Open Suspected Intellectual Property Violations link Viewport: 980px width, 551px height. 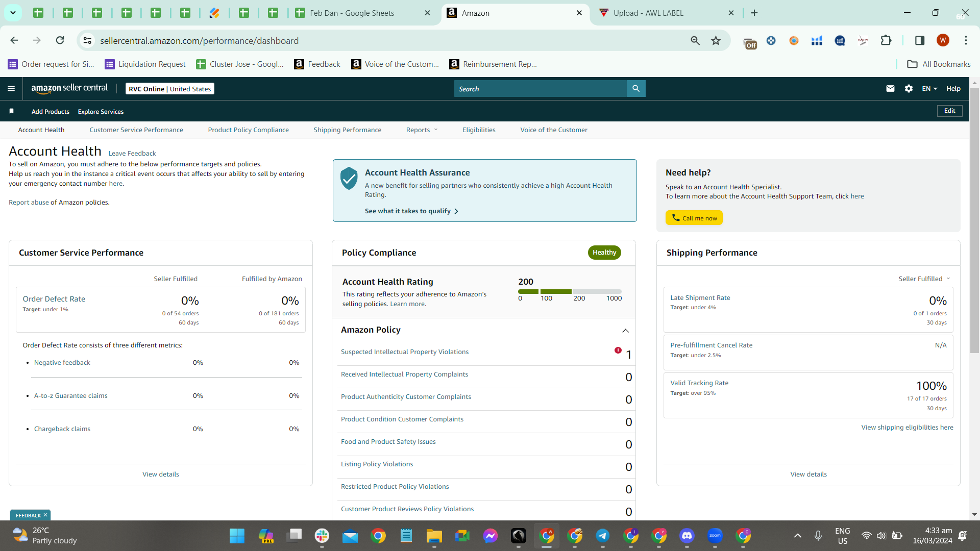tap(405, 352)
